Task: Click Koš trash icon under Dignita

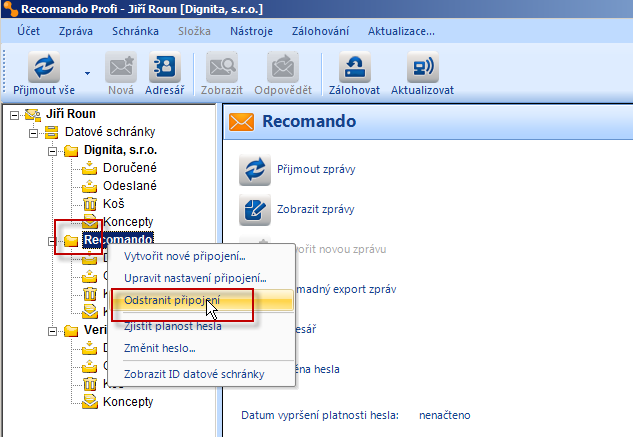Action: coord(90,204)
